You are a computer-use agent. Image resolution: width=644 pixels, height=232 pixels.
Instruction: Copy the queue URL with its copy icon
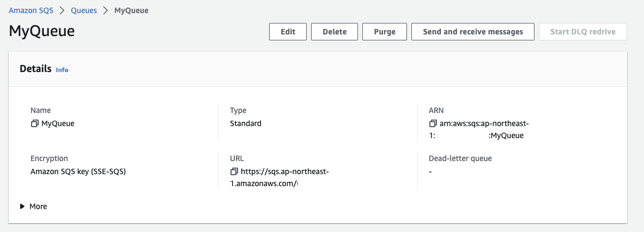(234, 171)
